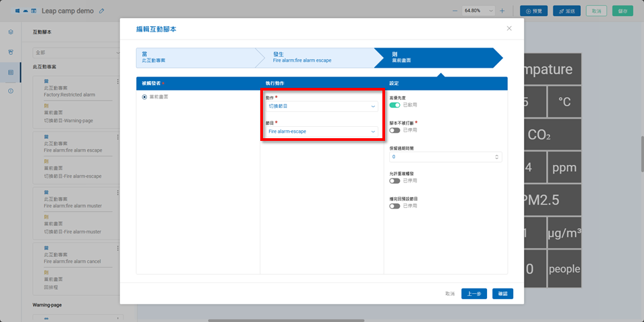Screen dimensions: 644x322
Task: Click the zoom out minus icon
Action: point(455,11)
